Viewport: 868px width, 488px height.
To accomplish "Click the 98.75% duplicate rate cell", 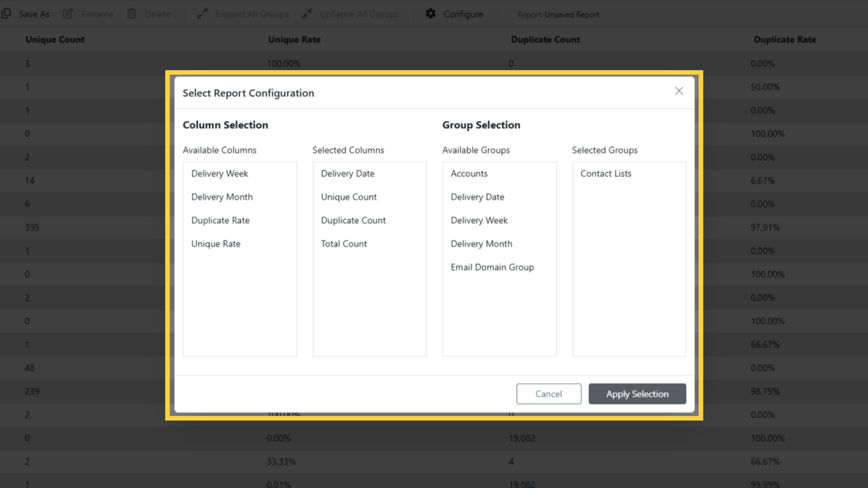I will click(765, 391).
